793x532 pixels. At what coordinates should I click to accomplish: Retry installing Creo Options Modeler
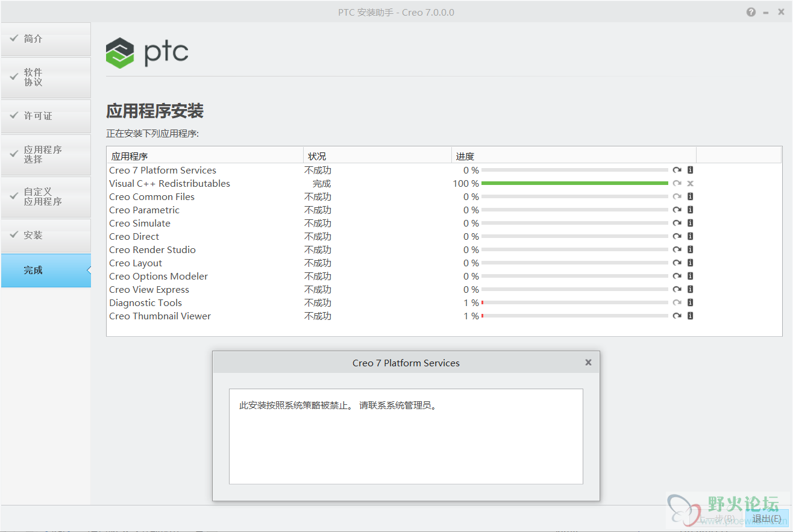click(x=677, y=276)
